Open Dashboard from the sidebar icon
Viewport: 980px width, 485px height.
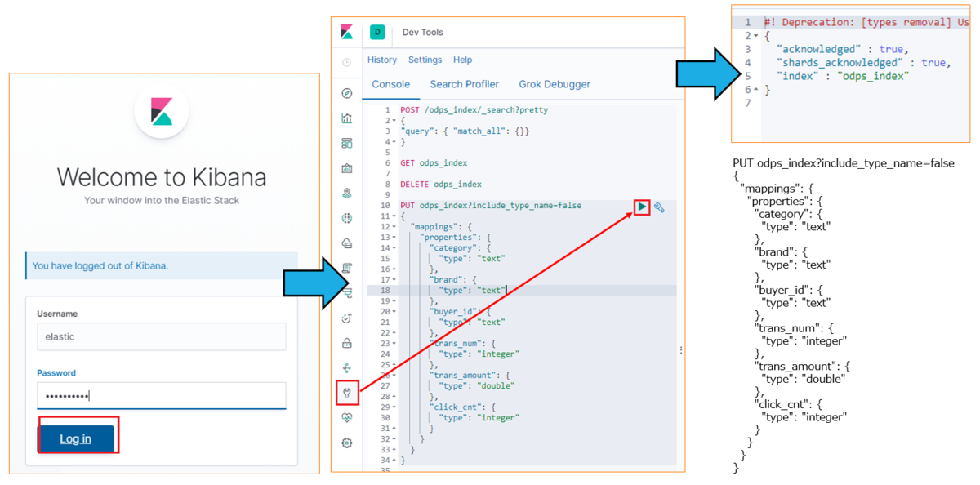347,144
